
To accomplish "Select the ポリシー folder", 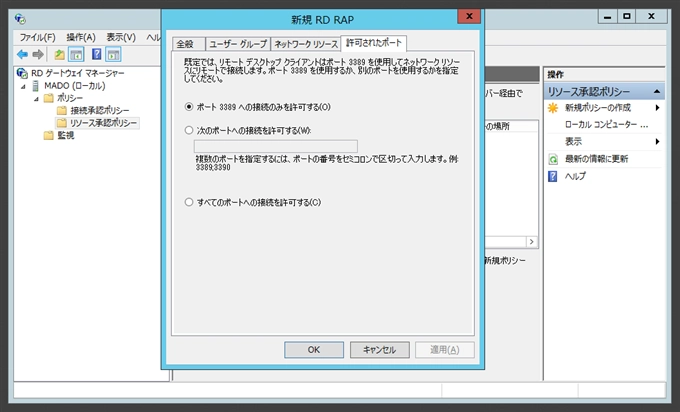I will point(69,98).
